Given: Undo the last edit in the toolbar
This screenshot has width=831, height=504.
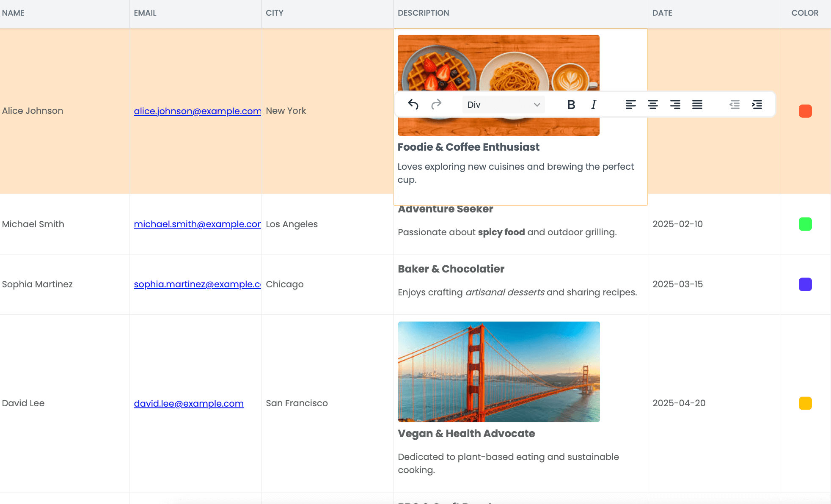Looking at the screenshot, I should 413,105.
